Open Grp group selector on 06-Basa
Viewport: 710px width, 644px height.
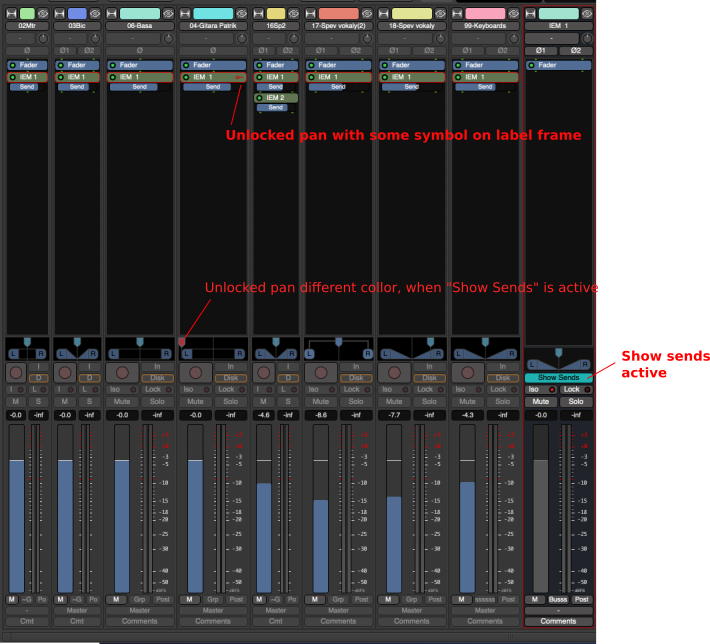tap(140, 599)
